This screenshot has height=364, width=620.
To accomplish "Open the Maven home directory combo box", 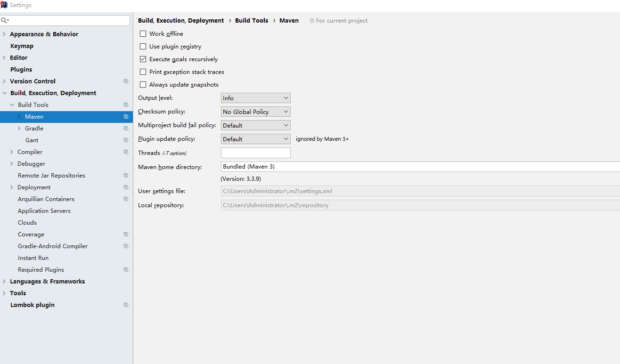I will [x=420, y=167].
